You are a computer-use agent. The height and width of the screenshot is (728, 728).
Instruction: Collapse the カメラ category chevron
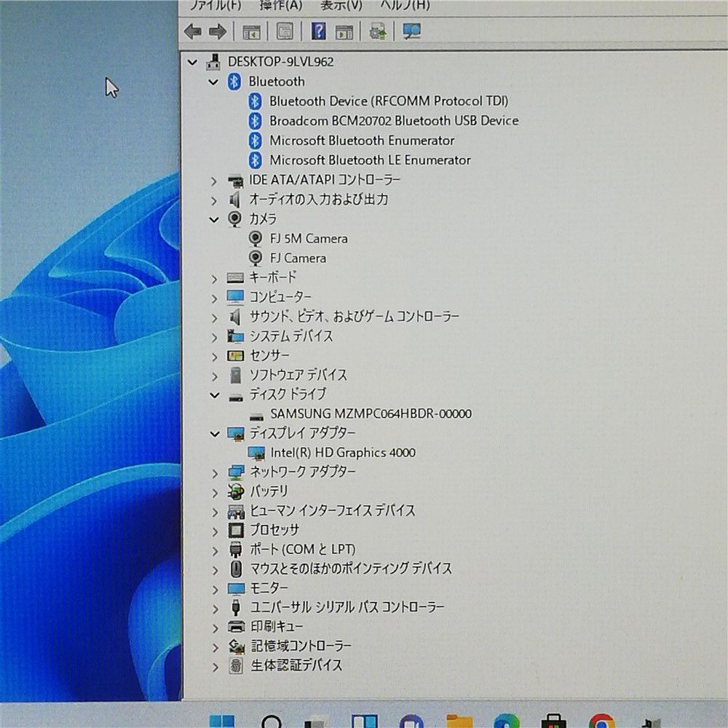coord(214,219)
